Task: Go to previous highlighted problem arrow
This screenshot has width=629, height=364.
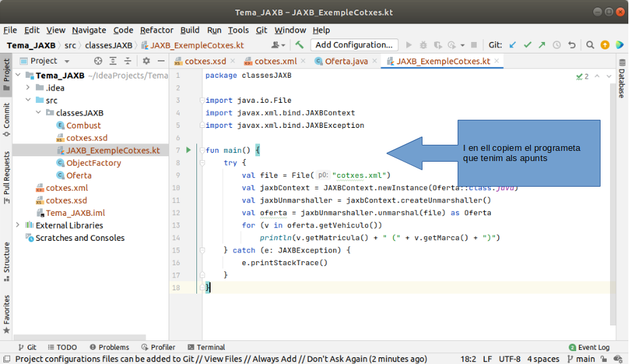Action: tap(597, 76)
